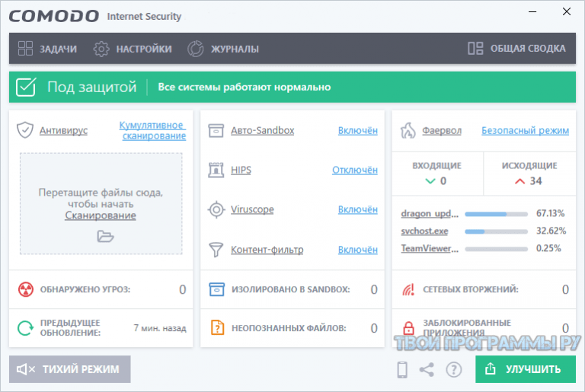The image size is (585, 392).
Task: Click the orange unrecognized files icon
Action: click(218, 327)
